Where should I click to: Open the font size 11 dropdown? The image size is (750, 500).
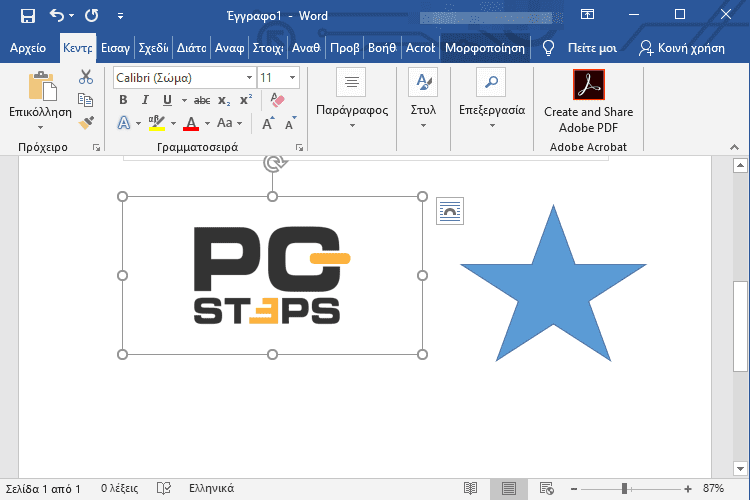coord(292,78)
